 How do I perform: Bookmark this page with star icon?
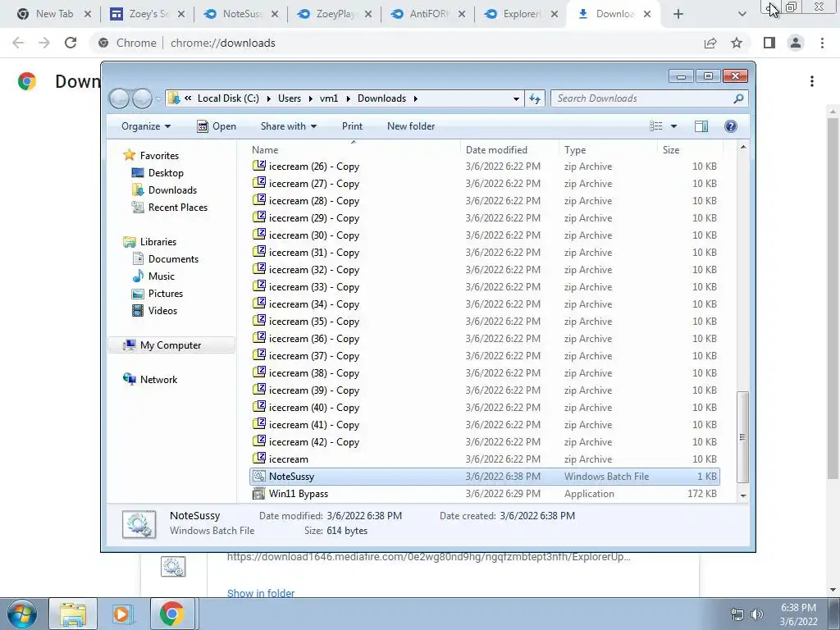pyautogui.click(x=737, y=43)
